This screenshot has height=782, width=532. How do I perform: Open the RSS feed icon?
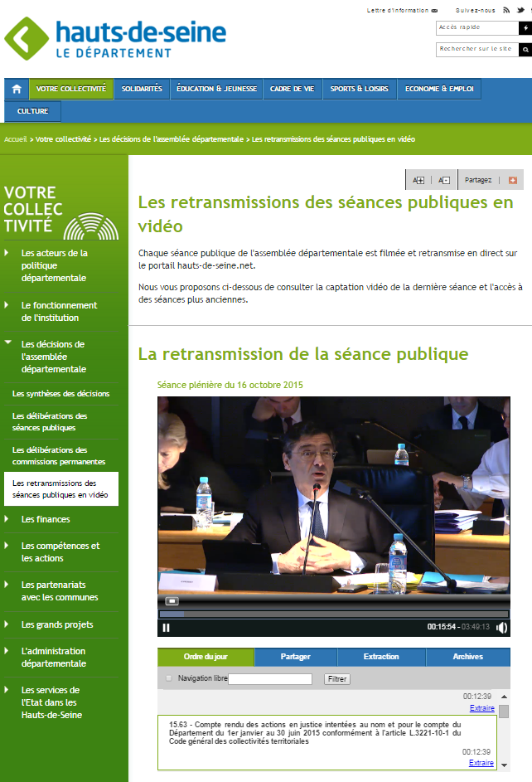(x=506, y=10)
